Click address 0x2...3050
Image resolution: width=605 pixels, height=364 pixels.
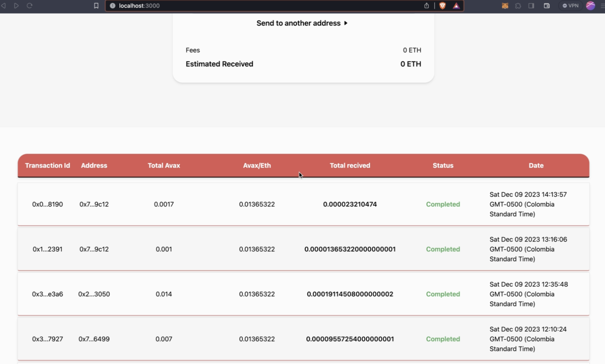click(94, 294)
